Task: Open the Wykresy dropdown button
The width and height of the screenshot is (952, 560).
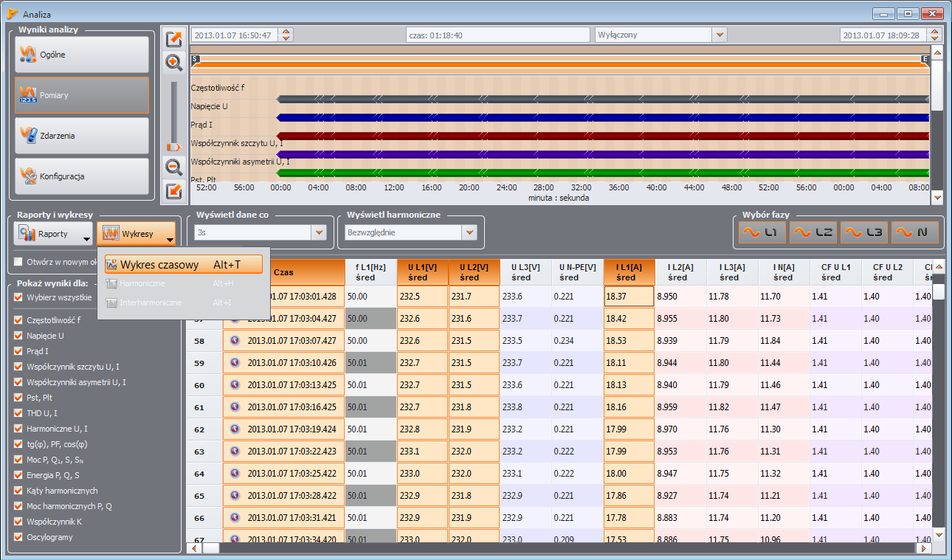Action: pos(137,234)
